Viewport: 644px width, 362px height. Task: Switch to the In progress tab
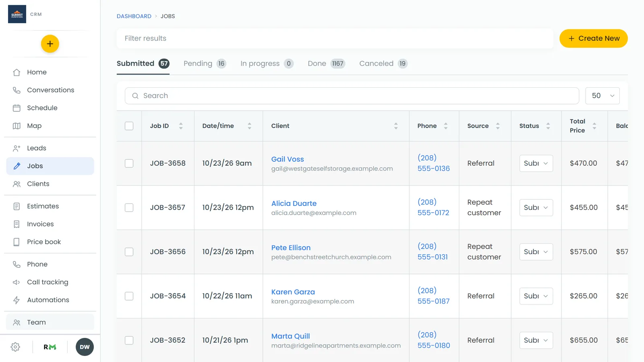point(267,64)
